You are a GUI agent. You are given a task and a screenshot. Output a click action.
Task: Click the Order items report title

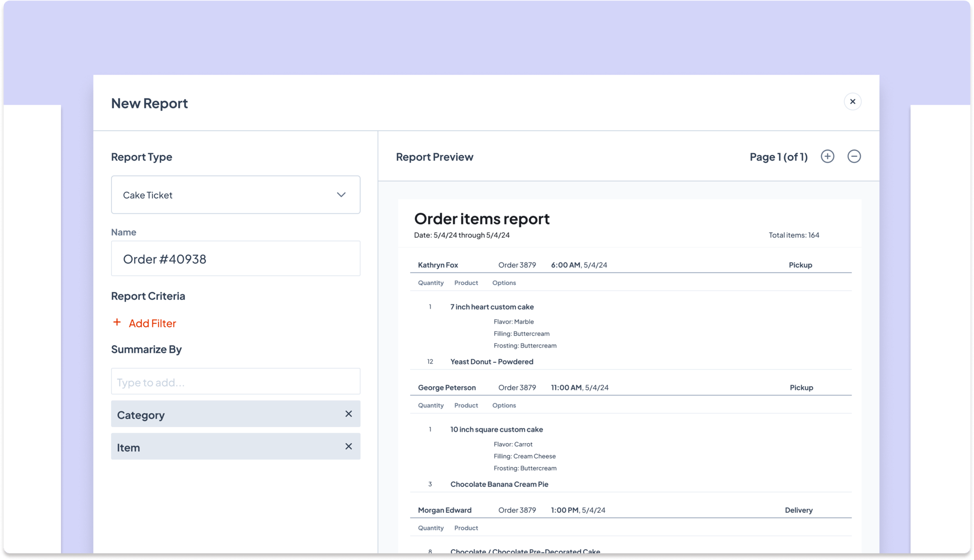[482, 219]
